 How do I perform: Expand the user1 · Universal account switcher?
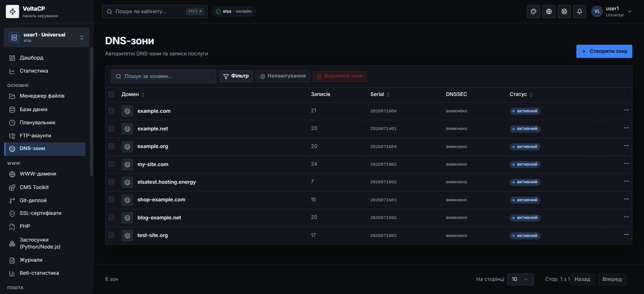coord(46,37)
